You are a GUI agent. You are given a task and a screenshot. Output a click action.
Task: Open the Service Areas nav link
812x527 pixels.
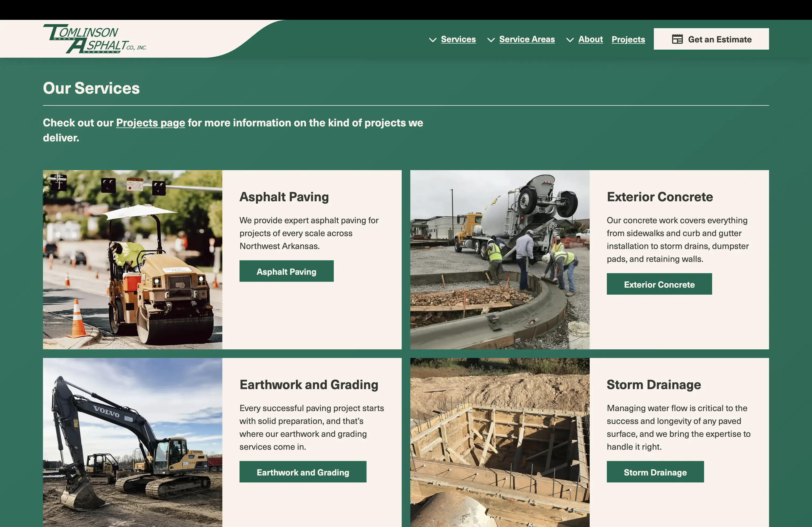pos(527,39)
